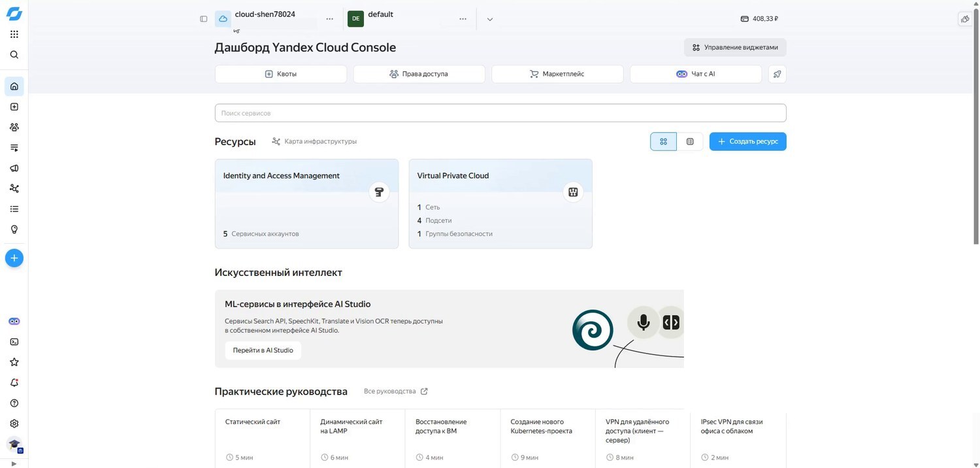Select the home dashboard icon in the sidebar
Image resolution: width=980 pixels, height=468 pixels.
pyautogui.click(x=14, y=86)
